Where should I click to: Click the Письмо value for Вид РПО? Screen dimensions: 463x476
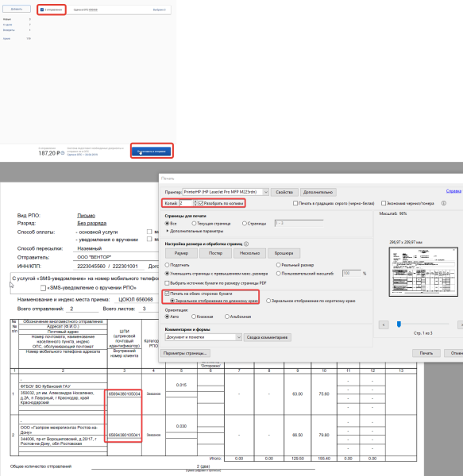point(86,216)
